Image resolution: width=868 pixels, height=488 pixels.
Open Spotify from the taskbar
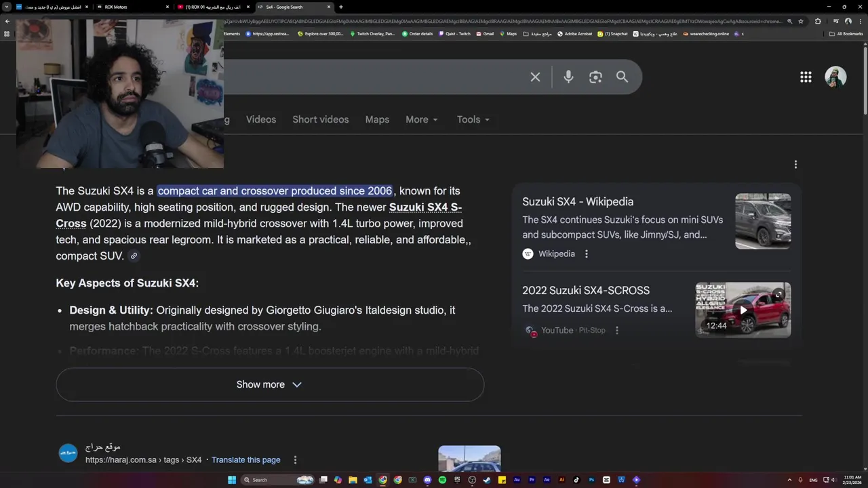(x=442, y=480)
